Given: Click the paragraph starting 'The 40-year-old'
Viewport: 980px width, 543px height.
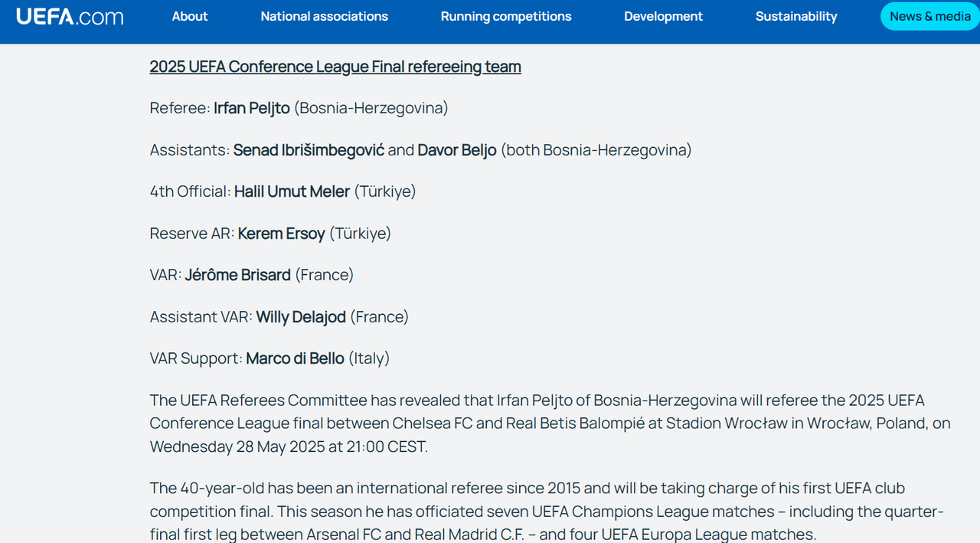Looking at the screenshot, I should [547, 511].
